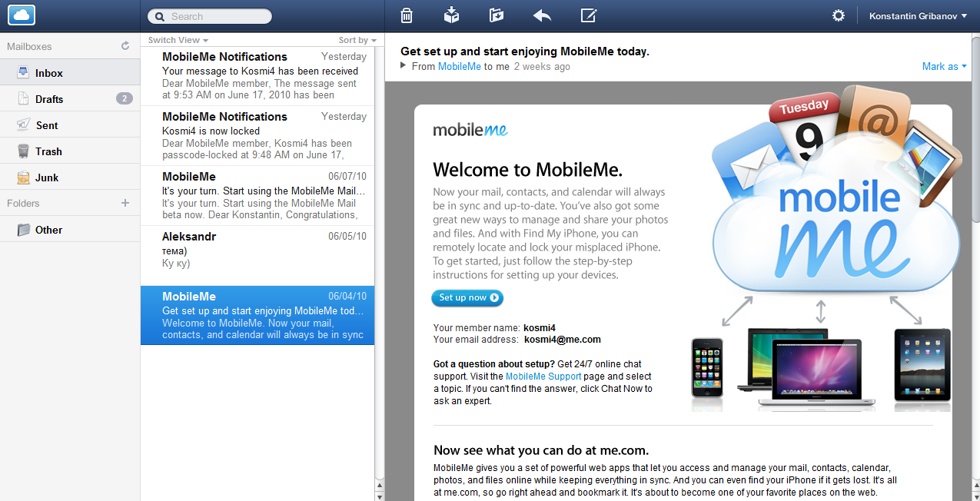Image resolution: width=980 pixels, height=501 pixels.
Task: Open the MobileMe cloud app switcher
Action: 22,15
